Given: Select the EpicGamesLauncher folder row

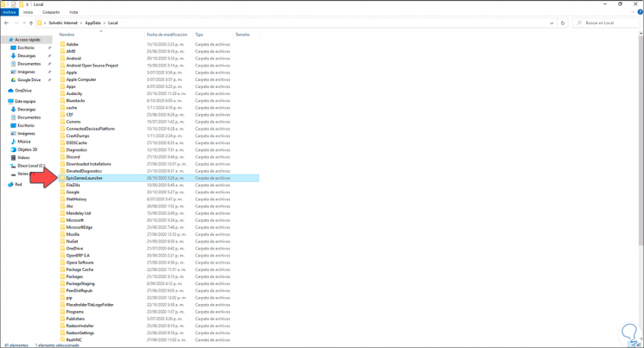Looking at the screenshot, I should (x=158, y=178).
